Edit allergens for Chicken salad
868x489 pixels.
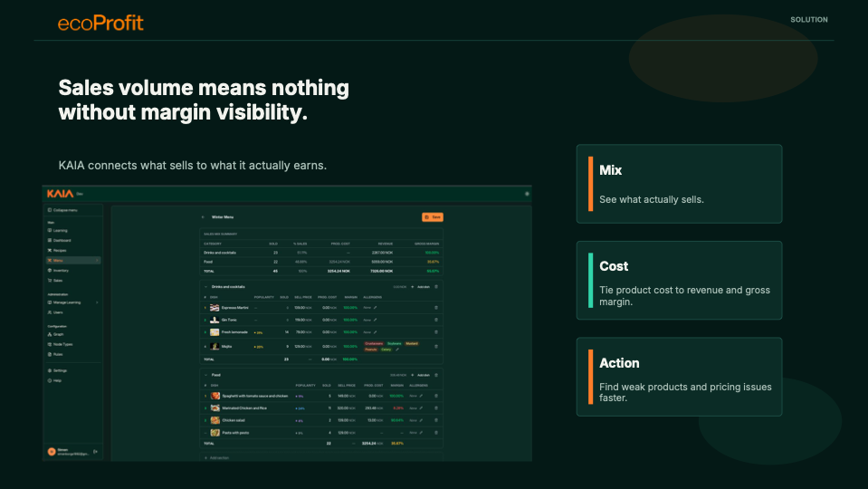click(421, 420)
